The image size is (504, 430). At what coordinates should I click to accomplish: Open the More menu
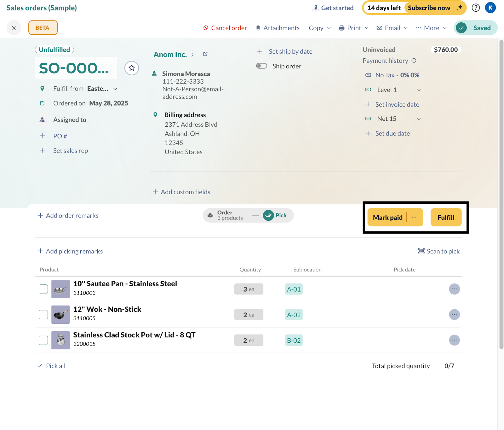point(431,28)
